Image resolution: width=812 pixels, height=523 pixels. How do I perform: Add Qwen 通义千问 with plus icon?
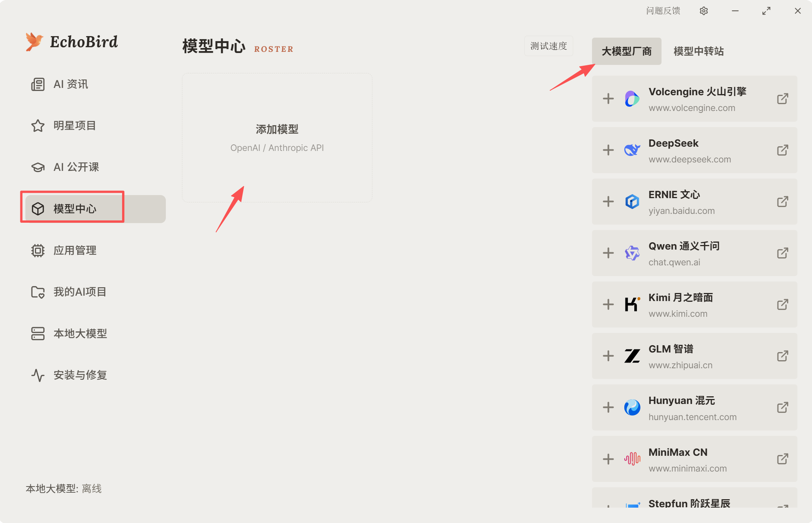point(608,253)
